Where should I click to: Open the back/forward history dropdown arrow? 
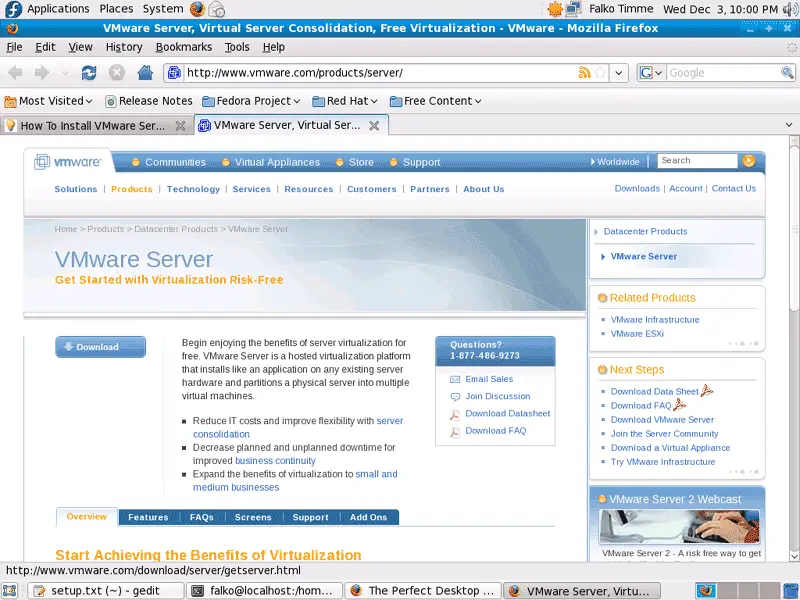[65, 73]
